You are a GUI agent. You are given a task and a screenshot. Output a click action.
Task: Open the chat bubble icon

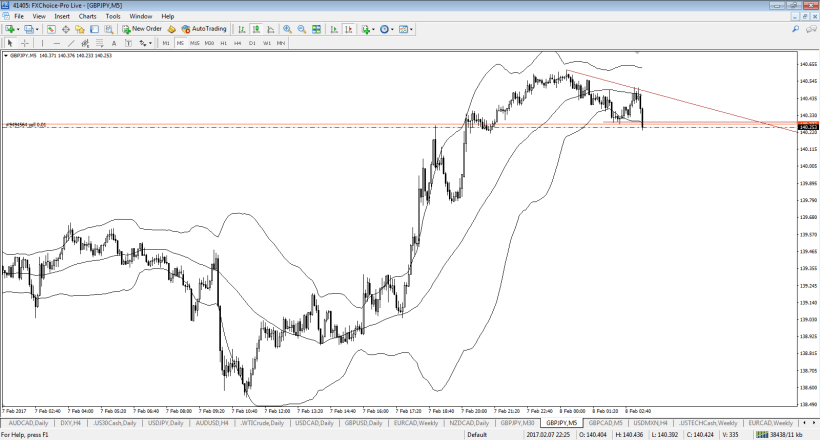click(x=812, y=29)
